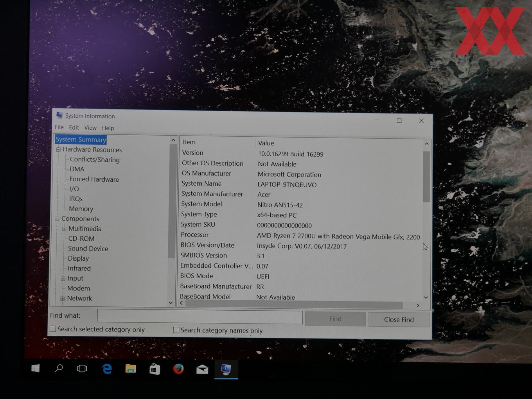The width and height of the screenshot is (532, 399).
Task: Expand Multimedia tree node
Action: (x=64, y=229)
